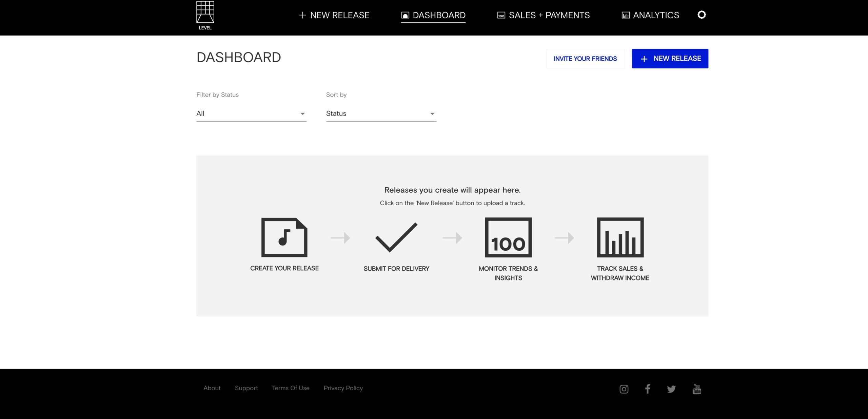Click the checkmark Submit for Delivery icon
This screenshot has height=419, width=868.
click(x=396, y=237)
